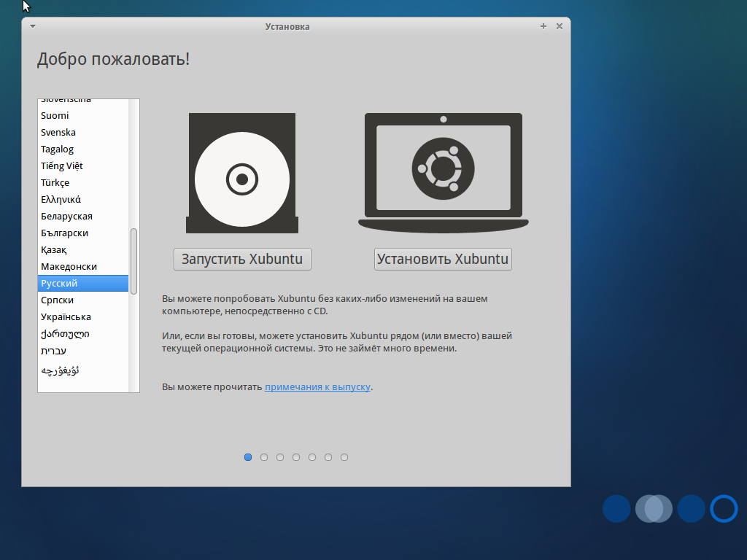The width and height of the screenshot is (747, 560).
Task: Select "Suomi" language
Action: [56, 115]
